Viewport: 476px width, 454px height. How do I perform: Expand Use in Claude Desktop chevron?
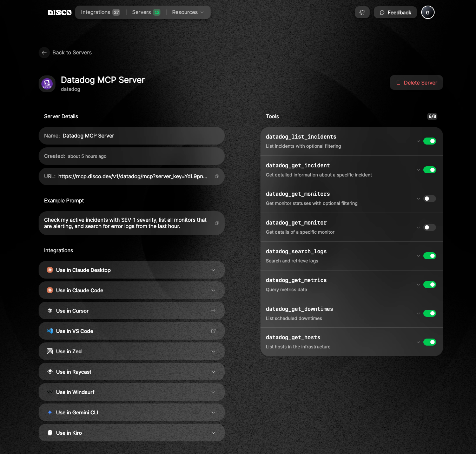click(x=213, y=270)
